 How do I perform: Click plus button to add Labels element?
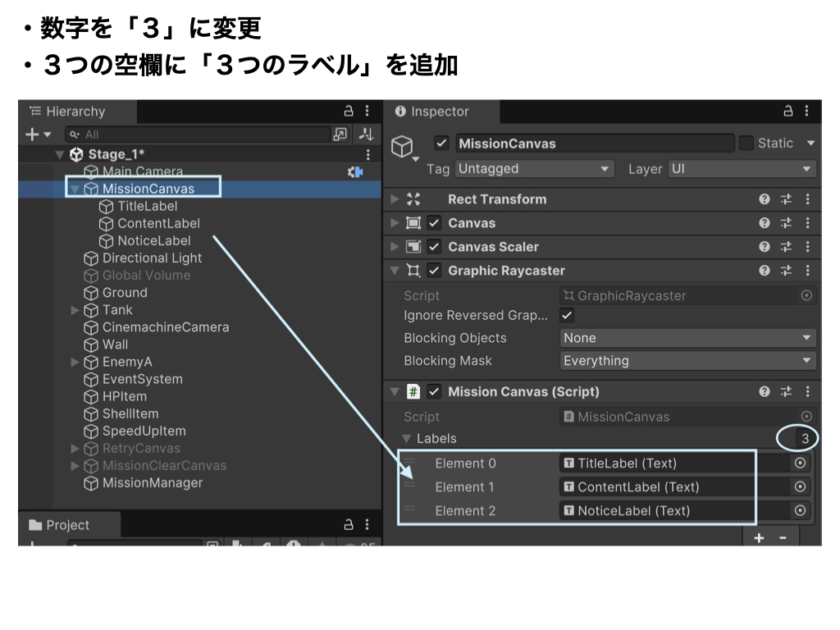(759, 538)
